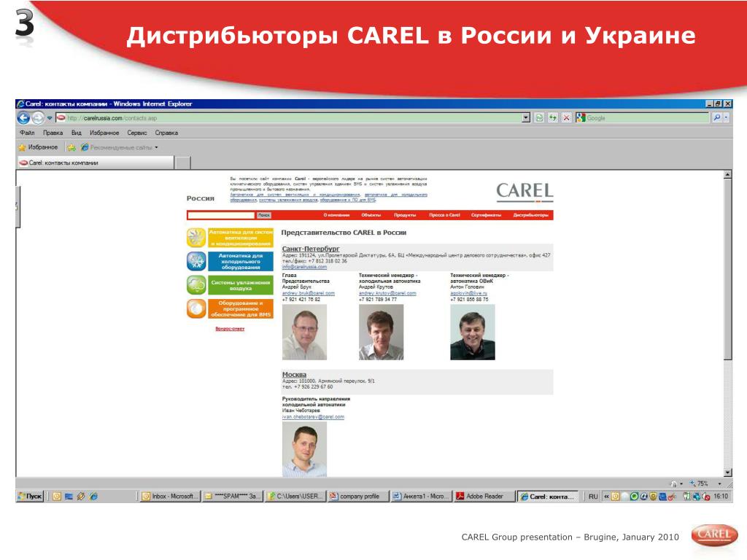Image resolution: width=747 pixels, height=560 pixels.
Task: Open the О компании nav item
Action: (x=336, y=215)
